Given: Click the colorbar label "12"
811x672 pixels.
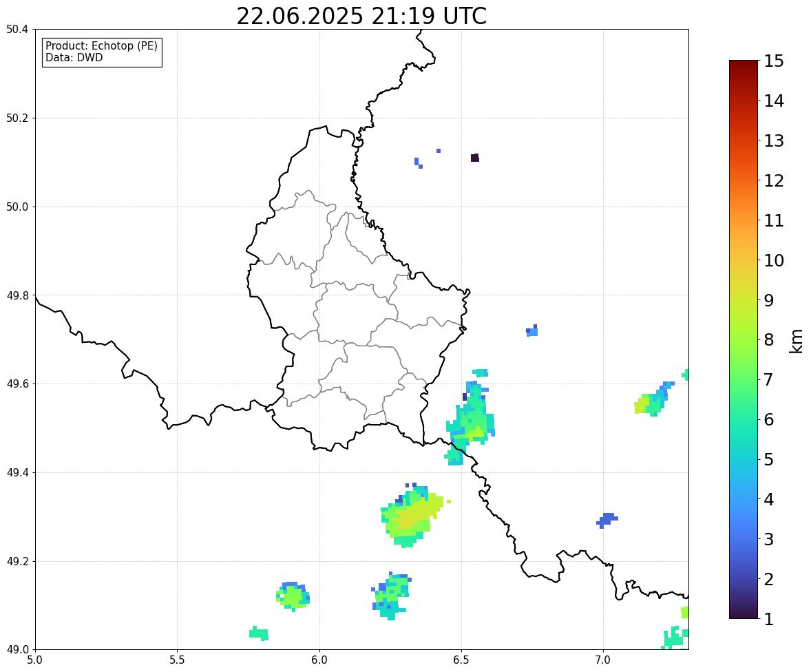Looking at the screenshot, I should tap(774, 180).
